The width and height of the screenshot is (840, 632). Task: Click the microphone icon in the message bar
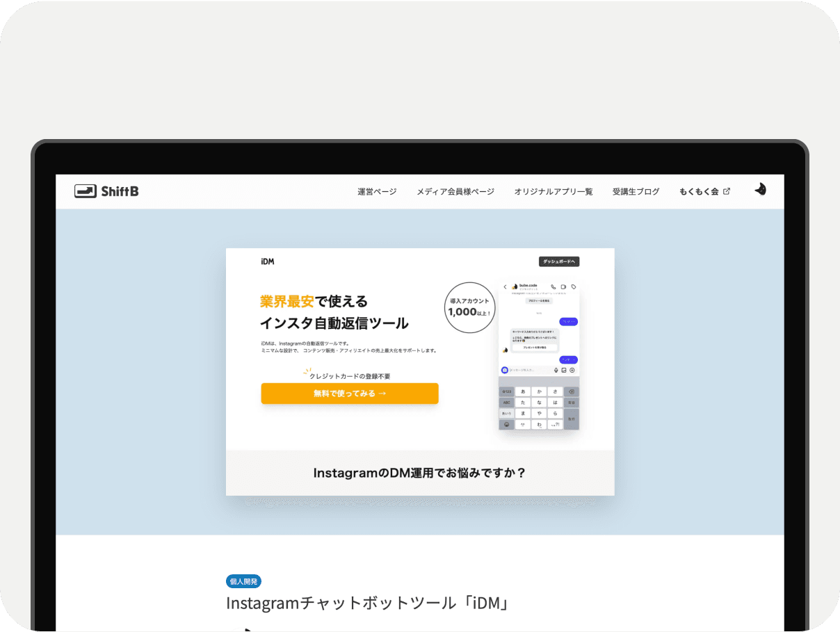pyautogui.click(x=556, y=370)
